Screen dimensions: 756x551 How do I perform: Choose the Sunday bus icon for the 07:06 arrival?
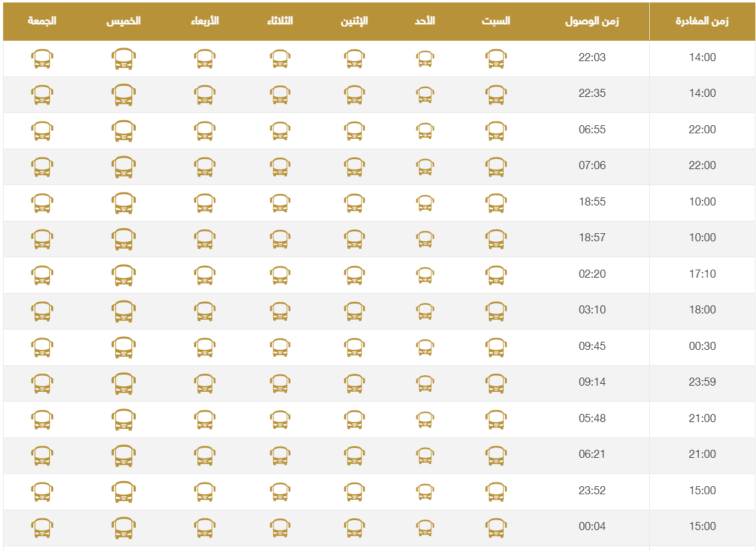coord(425,167)
